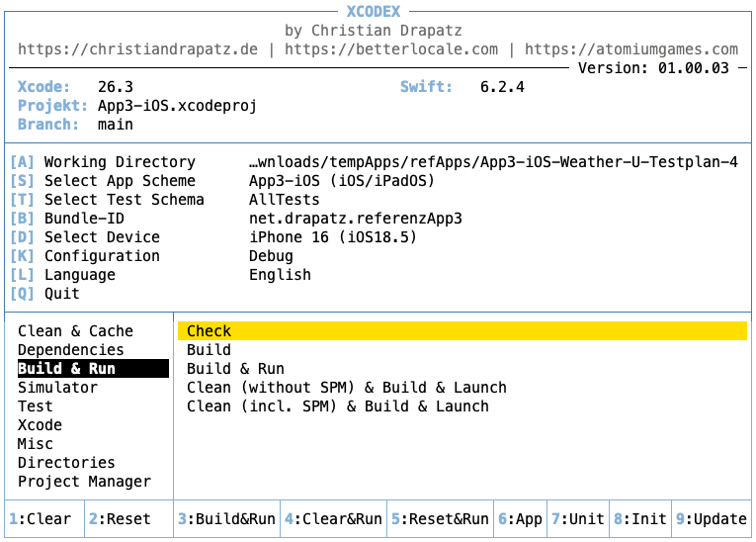Click the iPhone 16 (iOS18.5) device value
Screen dimensions: 756x542
[x=333, y=237]
